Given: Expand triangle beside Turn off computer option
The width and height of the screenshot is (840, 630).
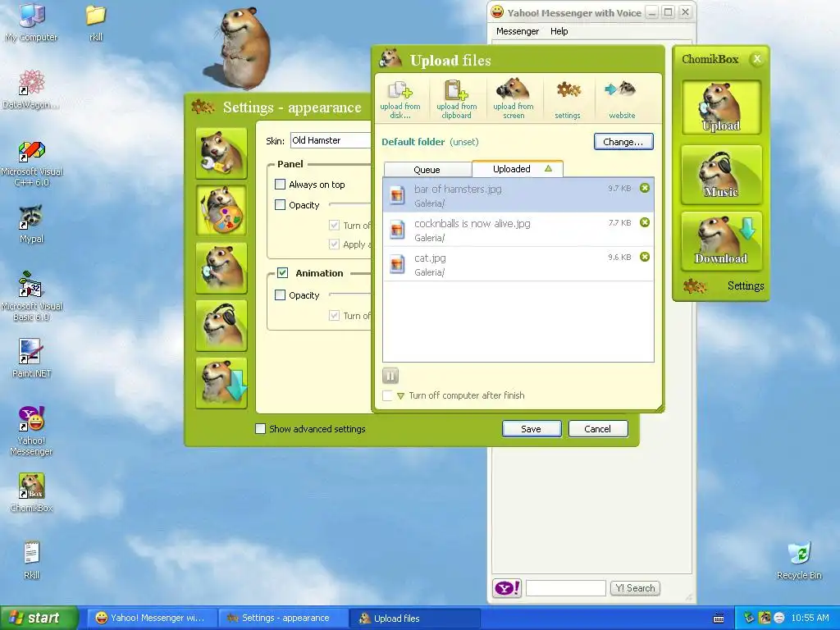Looking at the screenshot, I should pyautogui.click(x=400, y=396).
